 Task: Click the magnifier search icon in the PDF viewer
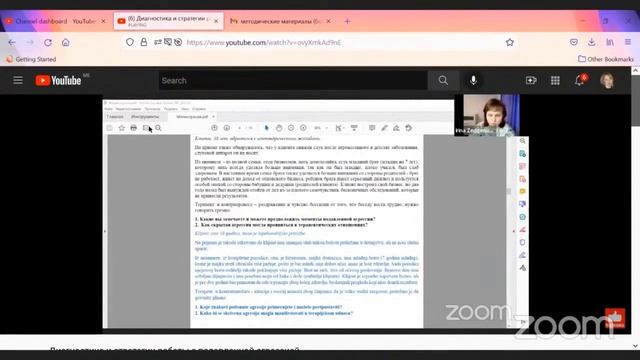(x=158, y=128)
